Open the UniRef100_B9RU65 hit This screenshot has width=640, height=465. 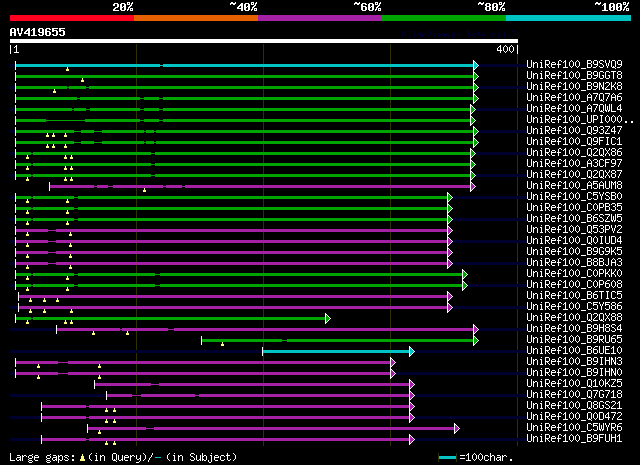574,340
